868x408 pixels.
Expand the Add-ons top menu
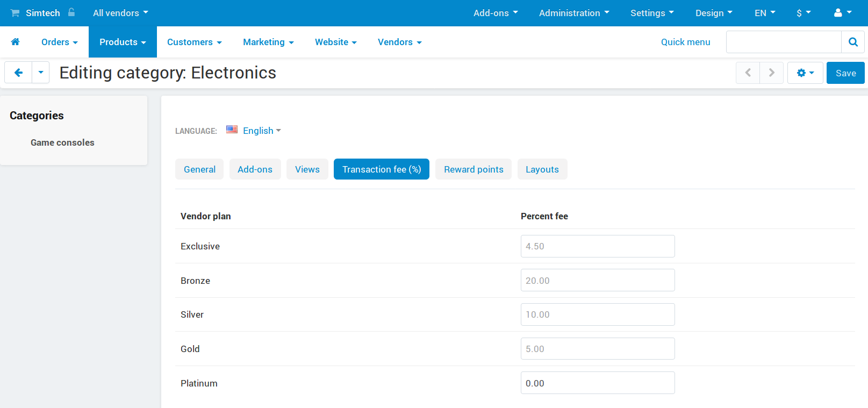pyautogui.click(x=496, y=13)
